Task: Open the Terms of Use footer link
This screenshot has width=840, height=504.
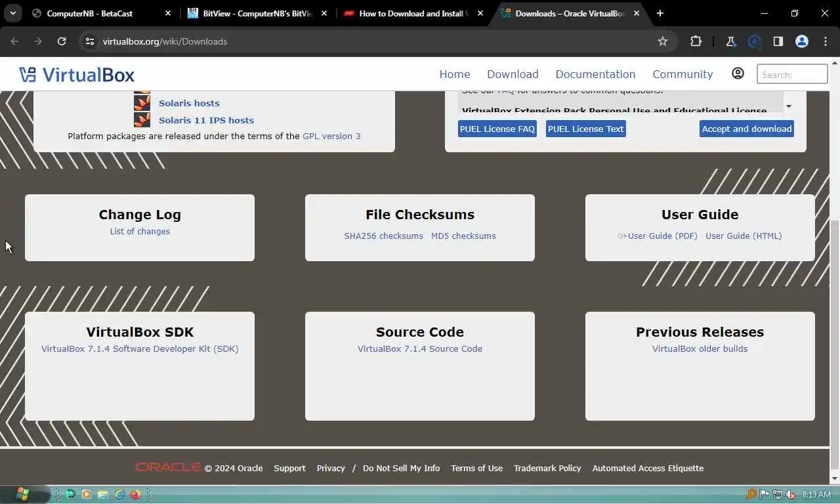Action: pyautogui.click(x=476, y=468)
